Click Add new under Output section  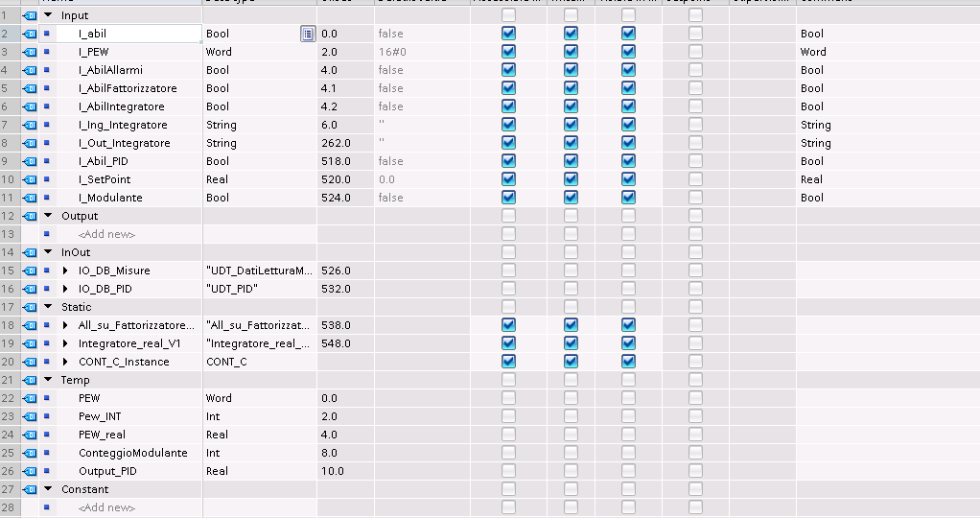(106, 234)
